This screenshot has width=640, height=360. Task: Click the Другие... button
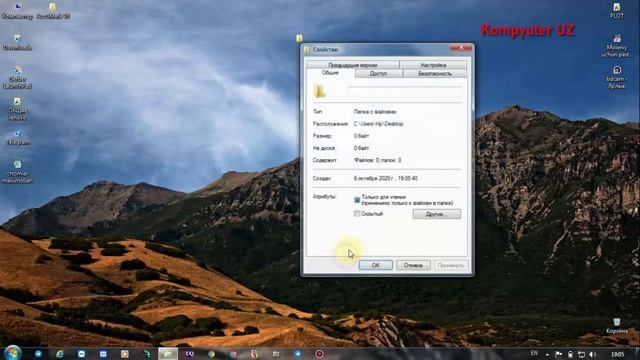[x=436, y=214]
